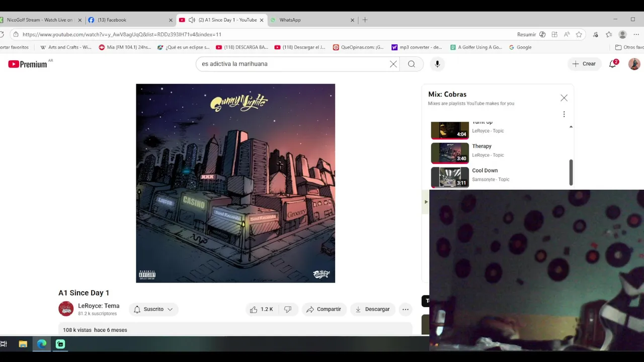Start voice search with the microphone
This screenshot has height=362, width=644.
[437, 64]
